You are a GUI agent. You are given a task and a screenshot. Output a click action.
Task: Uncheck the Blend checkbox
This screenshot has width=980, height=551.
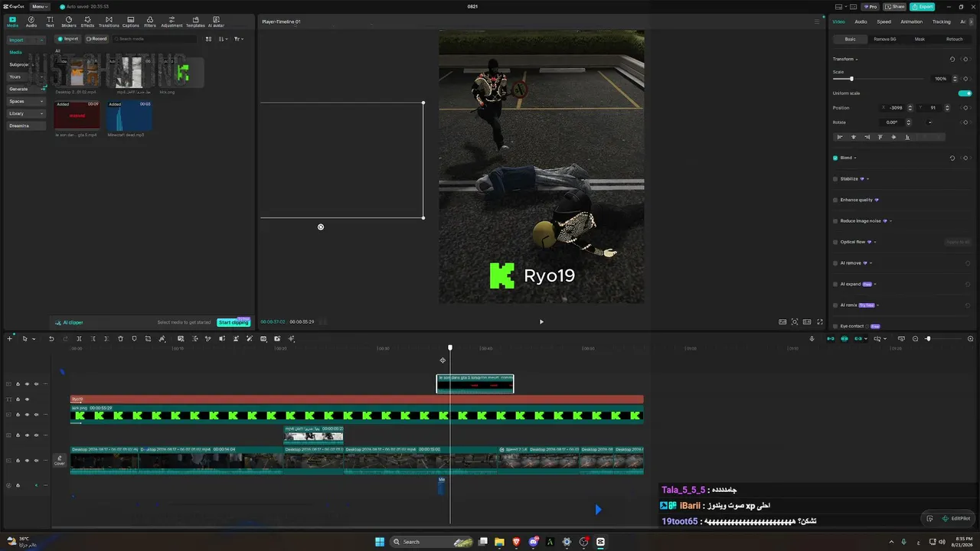coord(835,158)
